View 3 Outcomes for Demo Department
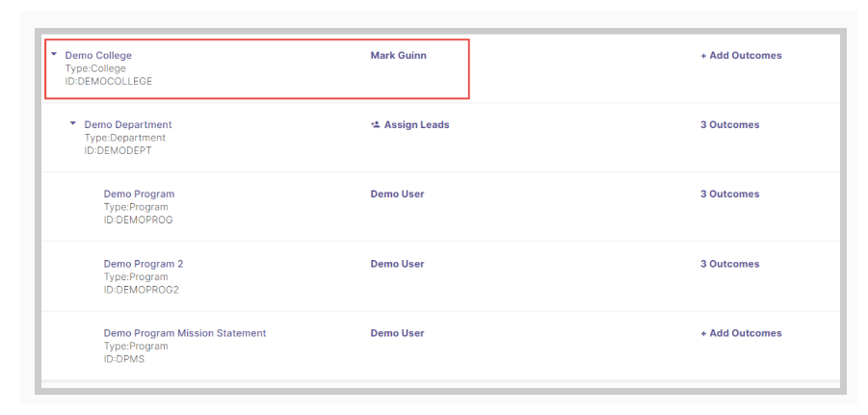Viewport: 868px width, 415px height. point(730,125)
